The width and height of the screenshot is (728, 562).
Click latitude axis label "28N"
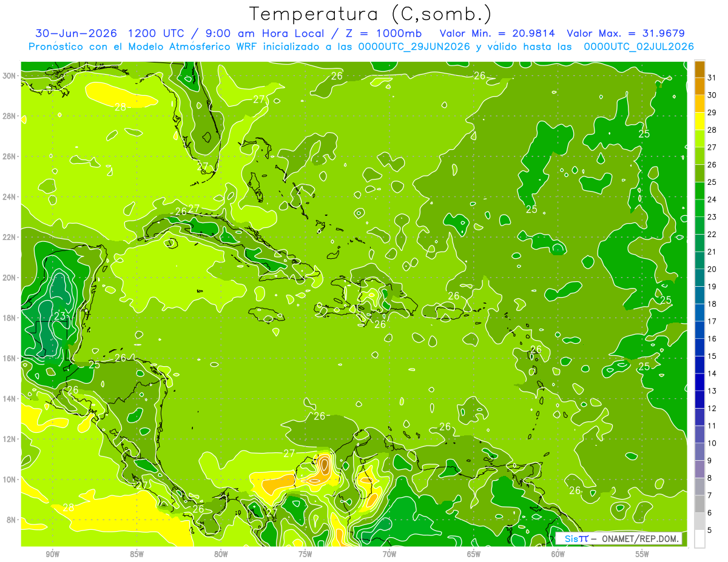click(x=10, y=116)
